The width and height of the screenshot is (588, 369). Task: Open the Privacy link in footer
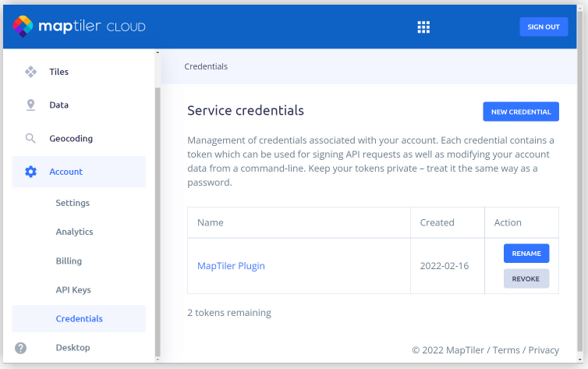(544, 350)
